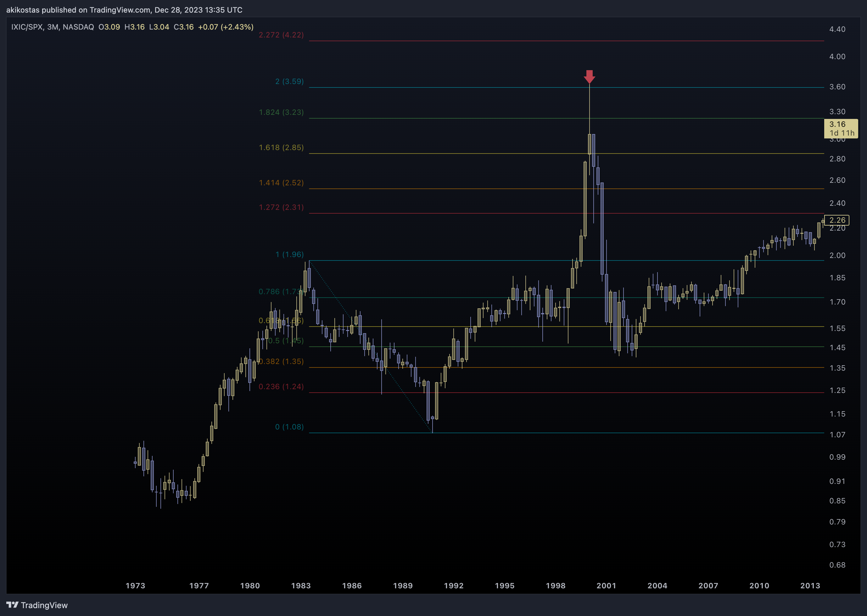Screen dimensions: 867x616
Task: Select the 0.236 (1.24) Fibonacci label
Action: 281,387
